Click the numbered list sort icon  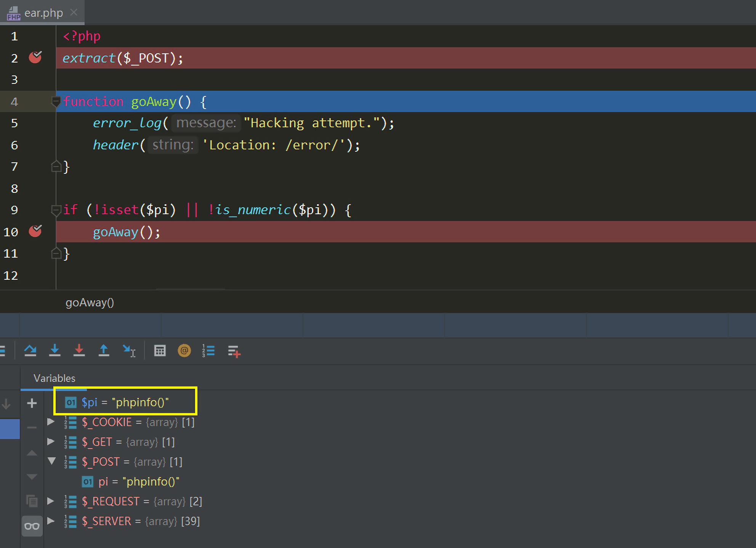tap(208, 351)
